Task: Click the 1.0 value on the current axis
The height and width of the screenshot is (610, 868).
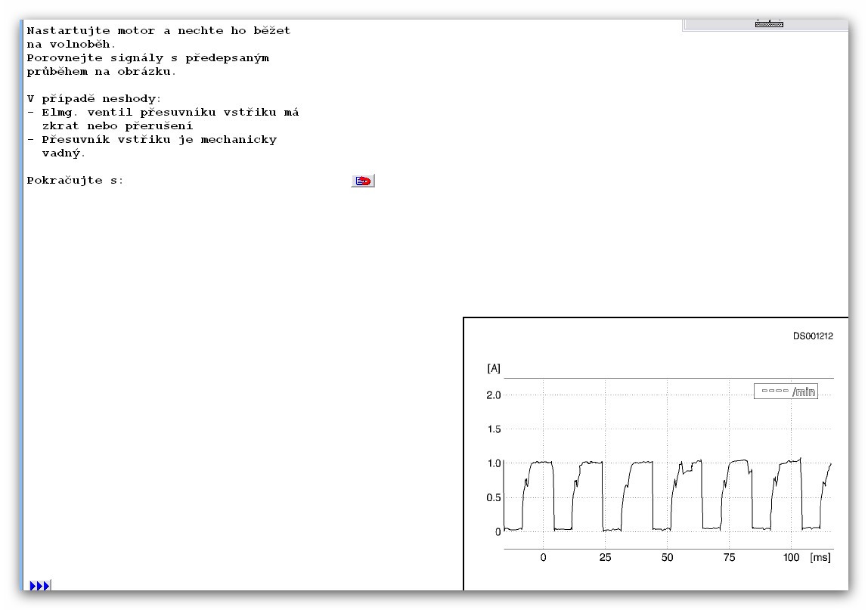Action: 494,463
